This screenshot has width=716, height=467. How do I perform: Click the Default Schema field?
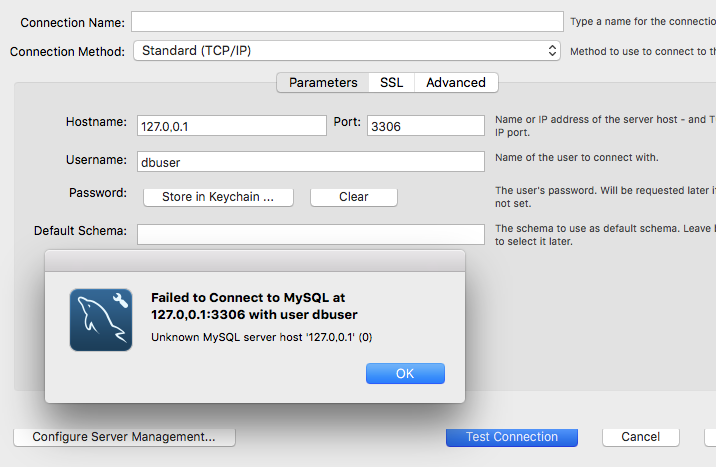point(310,234)
